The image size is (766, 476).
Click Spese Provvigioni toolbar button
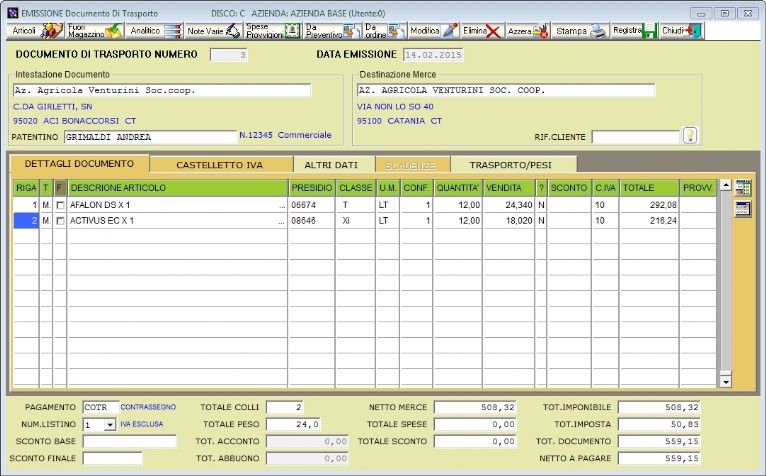pyautogui.click(x=272, y=31)
